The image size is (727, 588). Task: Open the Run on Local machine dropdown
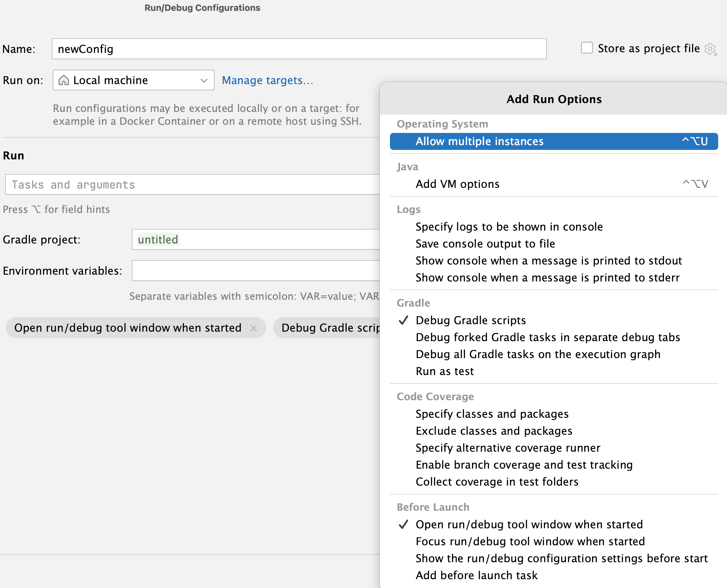[134, 80]
